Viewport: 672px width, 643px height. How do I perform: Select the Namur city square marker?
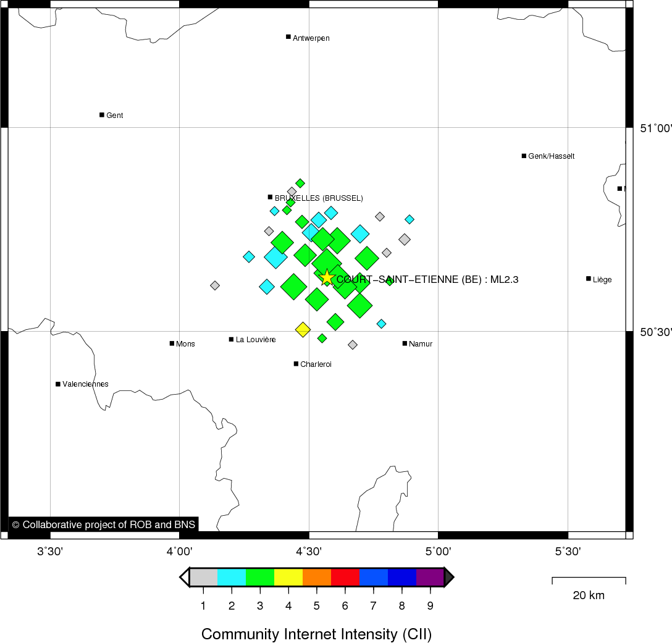(405, 343)
